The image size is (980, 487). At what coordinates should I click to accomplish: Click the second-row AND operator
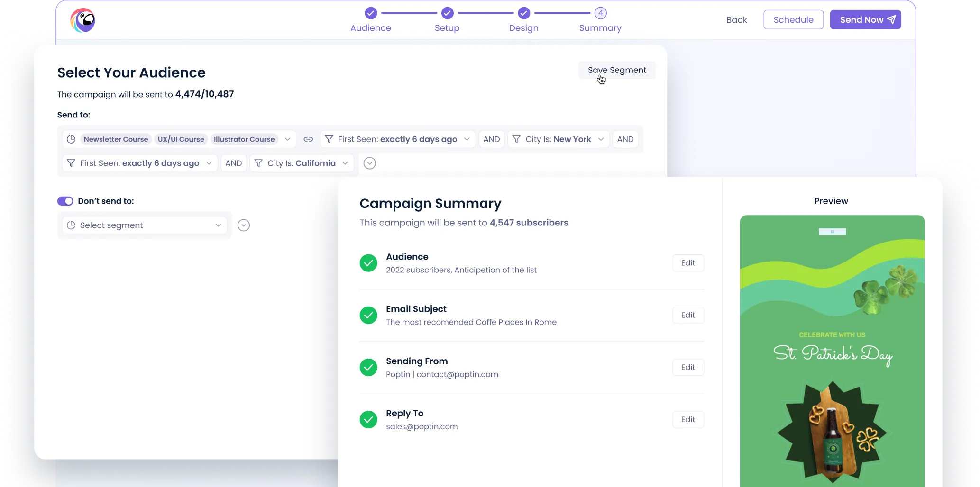point(234,163)
